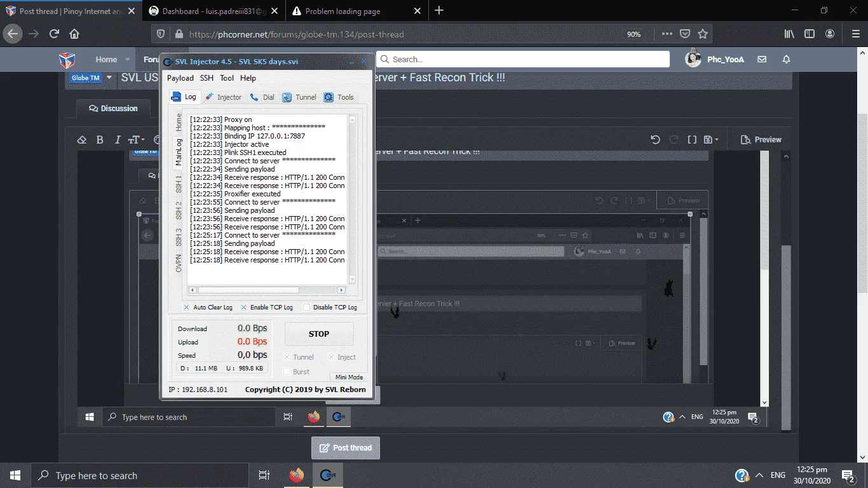Open the Payload menu

click(180, 78)
